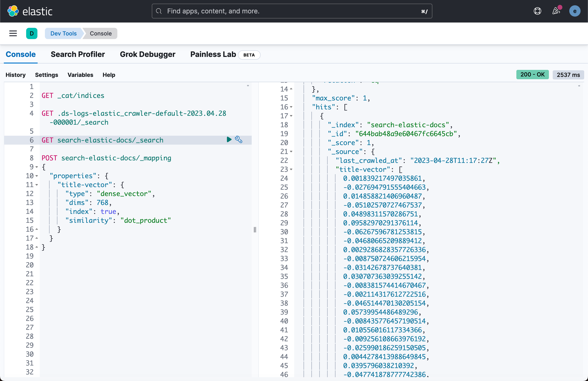This screenshot has width=588, height=381.
Task: Collapse editor line 9 fold arrow
Action: (37, 167)
